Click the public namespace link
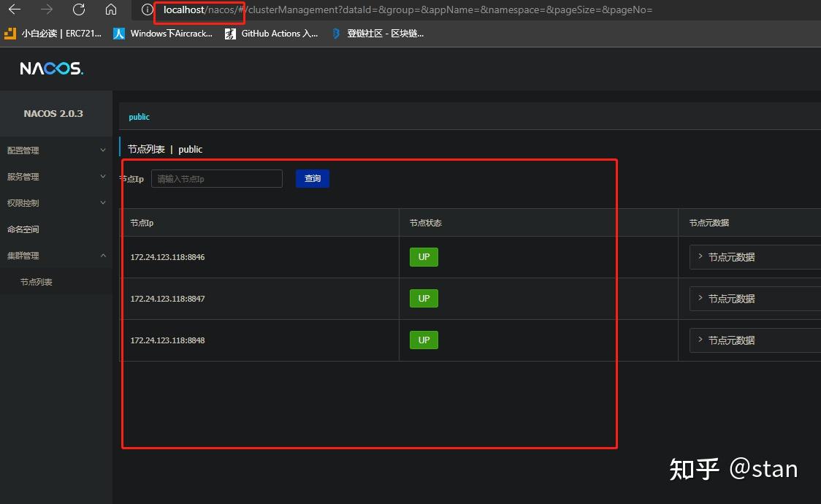Image resolution: width=821 pixels, height=504 pixels. 139,116
